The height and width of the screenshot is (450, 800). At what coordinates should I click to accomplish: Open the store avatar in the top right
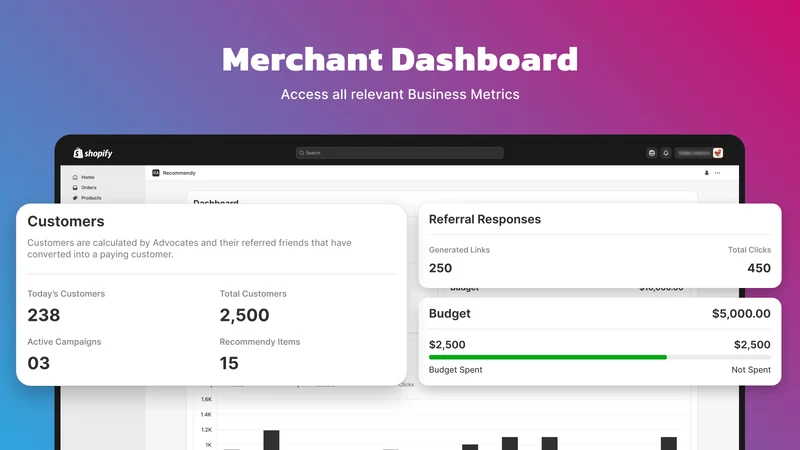click(x=718, y=153)
